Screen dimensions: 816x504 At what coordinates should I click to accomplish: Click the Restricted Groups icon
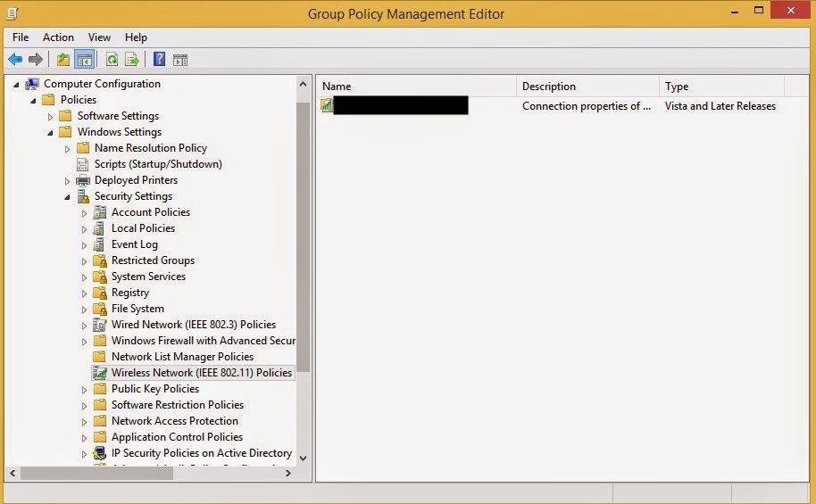click(99, 260)
